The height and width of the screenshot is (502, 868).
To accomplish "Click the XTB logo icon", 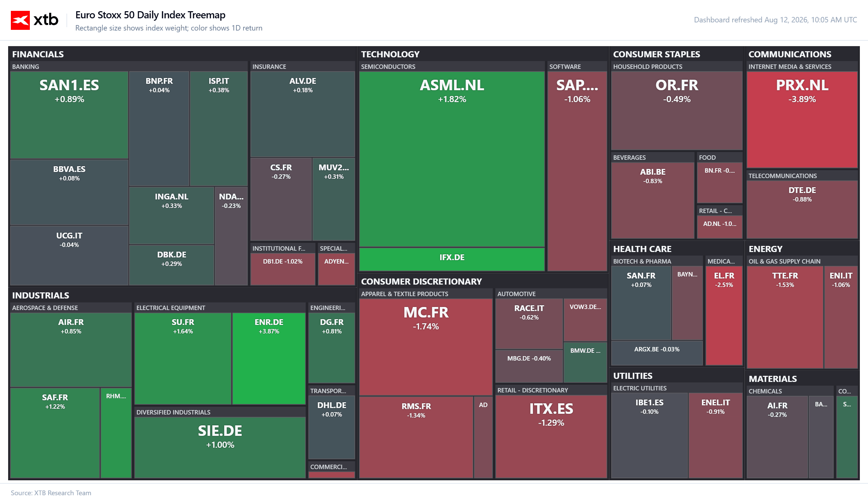I will click(20, 20).
